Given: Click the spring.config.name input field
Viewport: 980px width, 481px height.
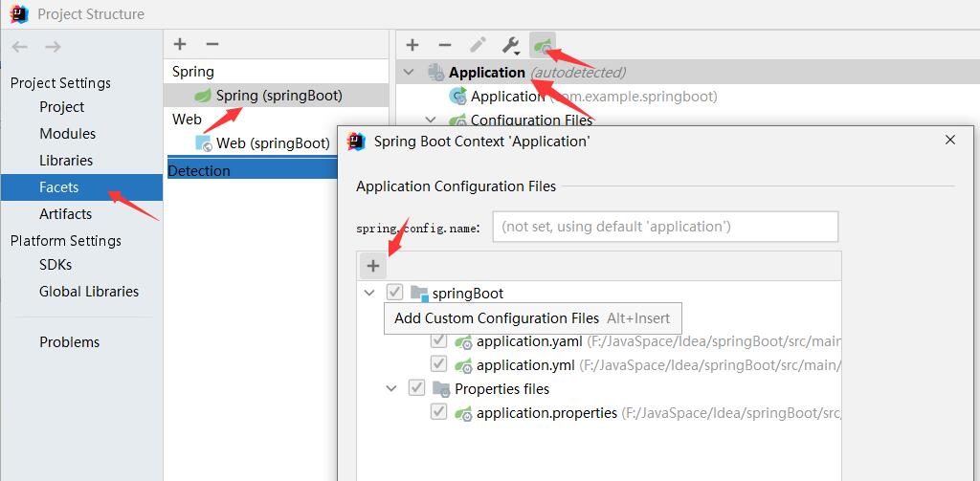Looking at the screenshot, I should click(664, 227).
